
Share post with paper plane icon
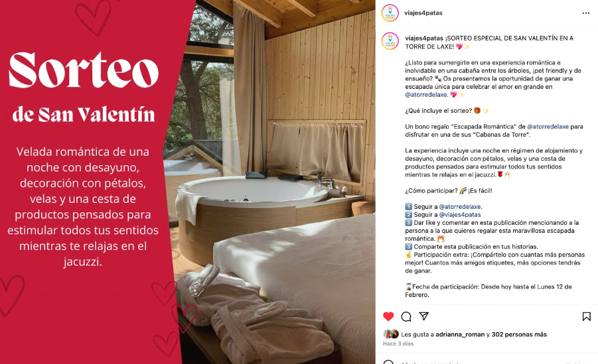423,316
